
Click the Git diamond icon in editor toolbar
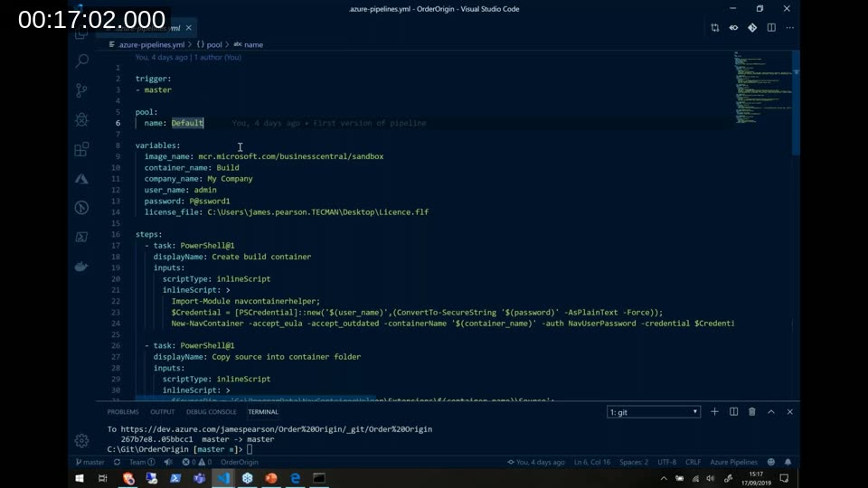pos(752,28)
